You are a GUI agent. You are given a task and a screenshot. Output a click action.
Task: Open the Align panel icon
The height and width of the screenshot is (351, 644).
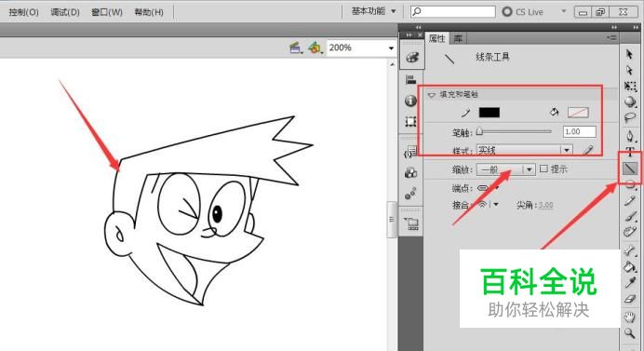(411, 80)
